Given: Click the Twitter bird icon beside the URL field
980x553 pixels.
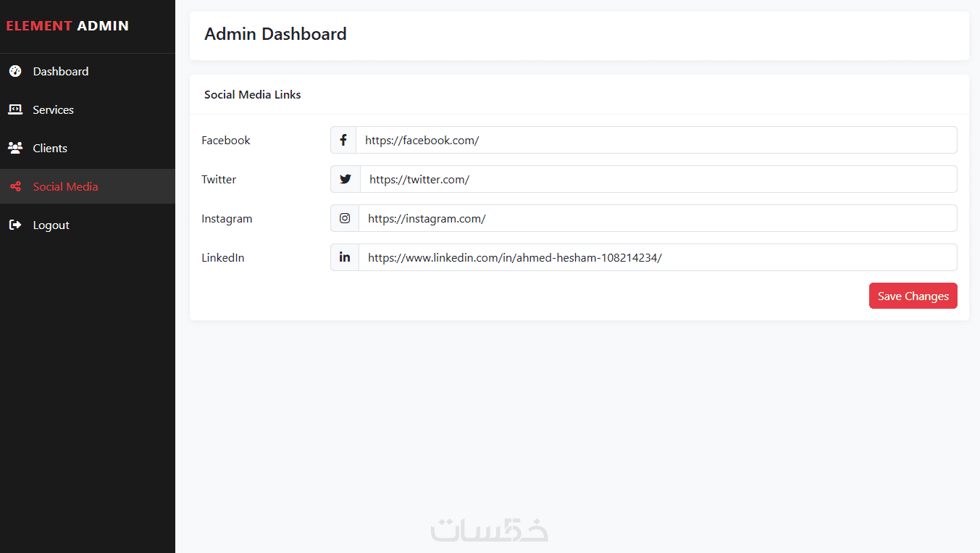Looking at the screenshot, I should click(x=345, y=179).
